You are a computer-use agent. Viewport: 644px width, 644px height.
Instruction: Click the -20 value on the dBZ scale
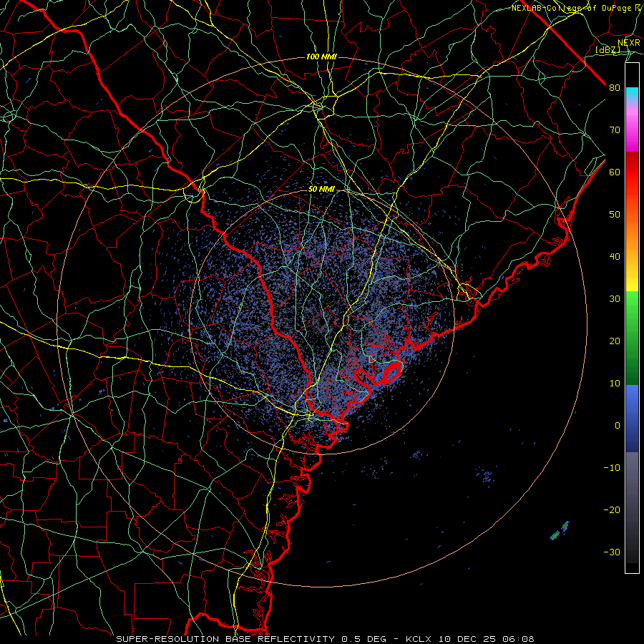612,510
